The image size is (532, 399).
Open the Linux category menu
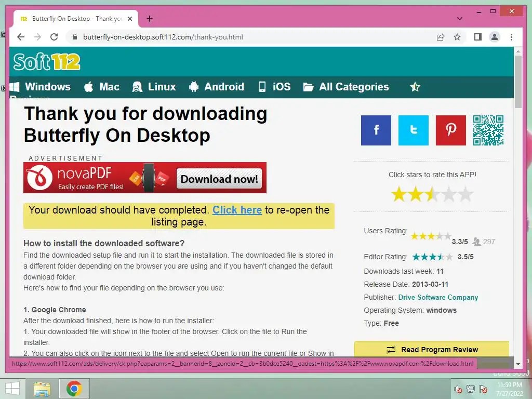pyautogui.click(x=154, y=87)
